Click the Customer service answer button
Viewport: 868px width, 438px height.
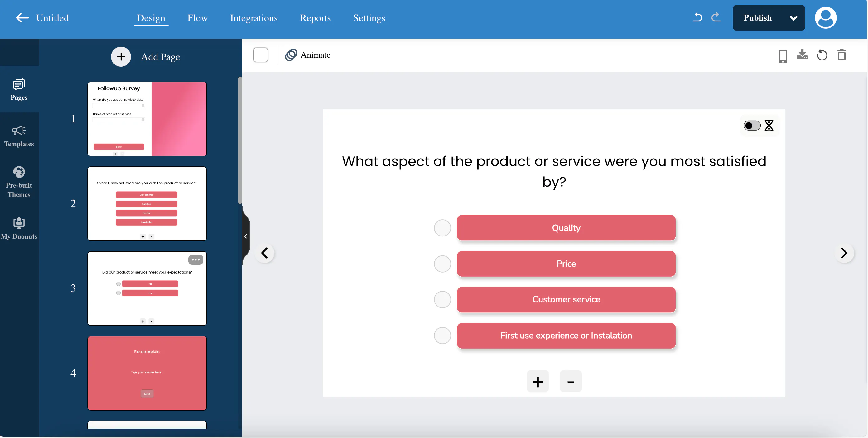[x=566, y=300]
